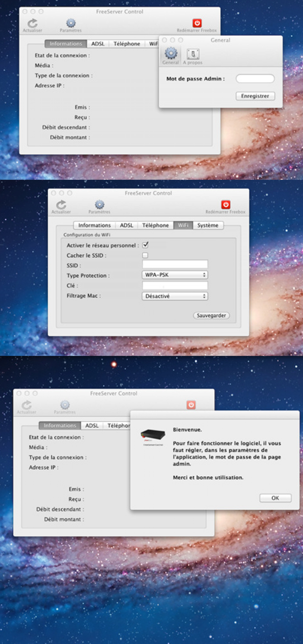
Task: Close the General preferences window
Action: click(x=165, y=40)
